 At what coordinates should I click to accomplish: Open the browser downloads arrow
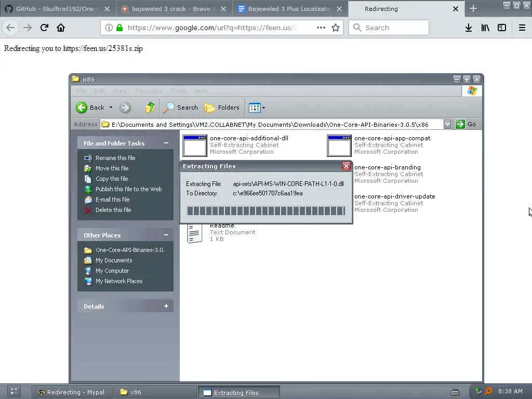(x=469, y=28)
